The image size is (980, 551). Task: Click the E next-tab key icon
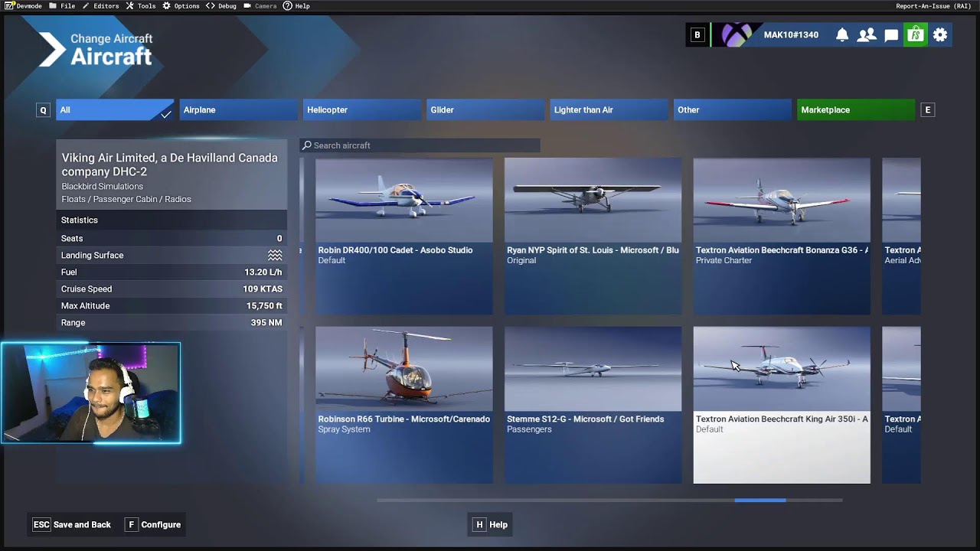[x=928, y=110]
